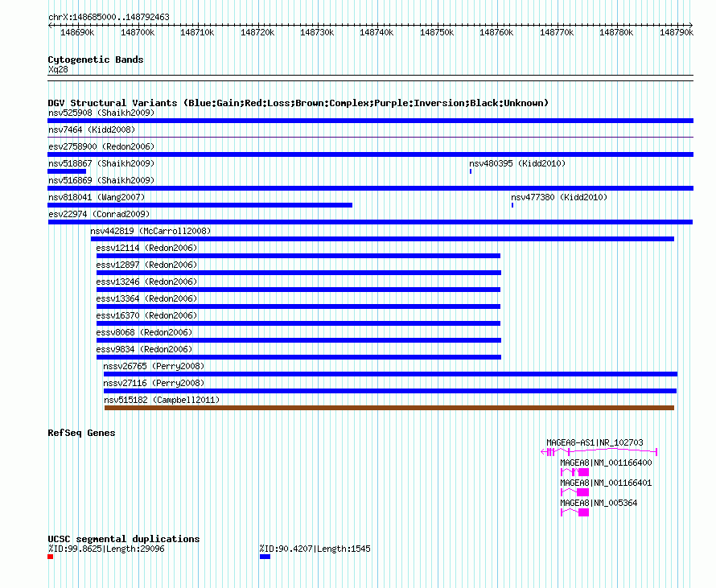
Task: Click the essv8068 (Redon2006) label
Action: [x=144, y=332]
